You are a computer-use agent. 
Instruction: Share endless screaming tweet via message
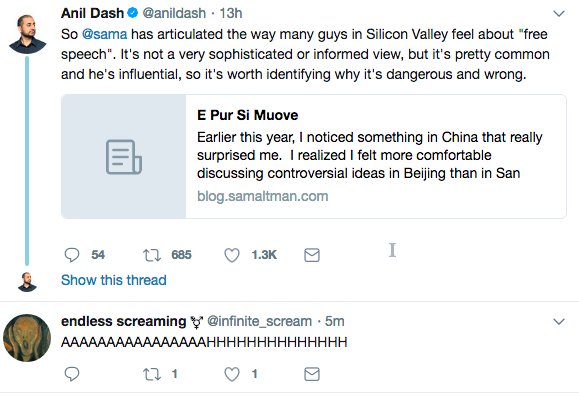pyautogui.click(x=312, y=374)
